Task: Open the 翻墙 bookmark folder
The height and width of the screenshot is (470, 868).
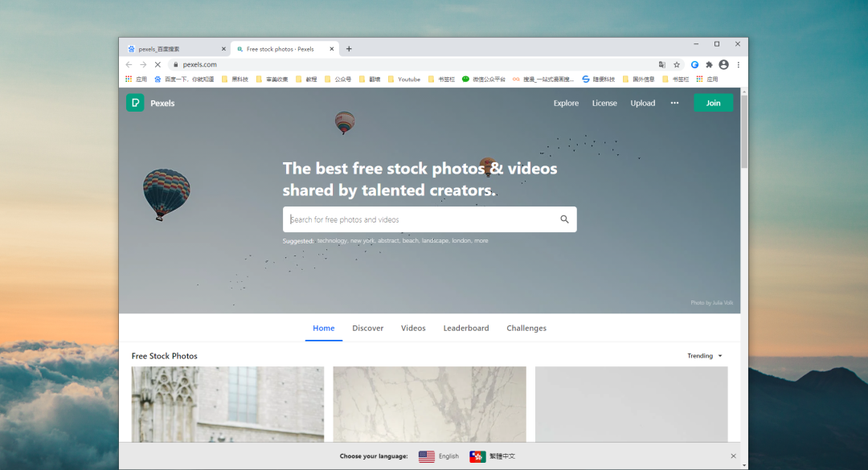Action: click(x=369, y=80)
